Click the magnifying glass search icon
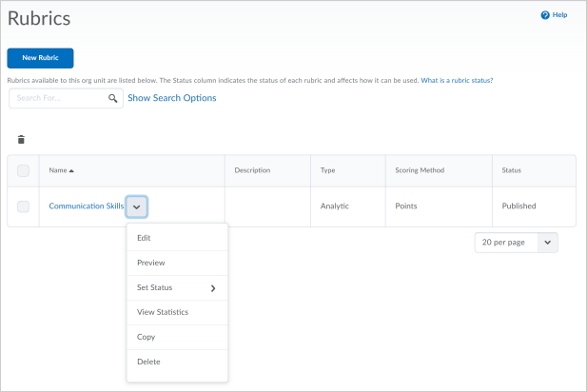This screenshot has width=587, height=392. click(x=113, y=98)
